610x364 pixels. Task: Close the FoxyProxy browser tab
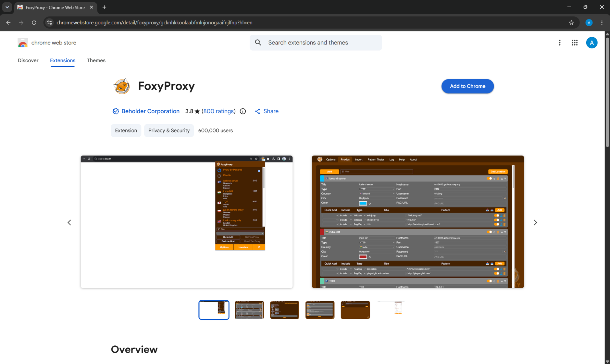91,7
